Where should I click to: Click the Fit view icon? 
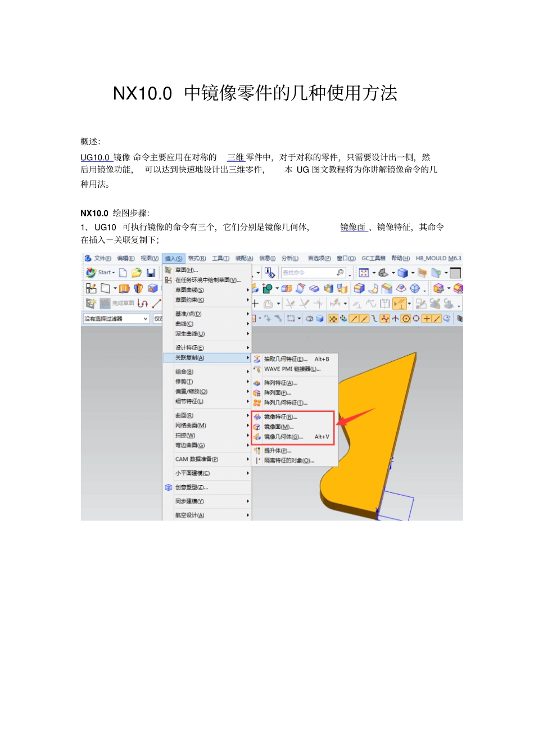tap(364, 273)
